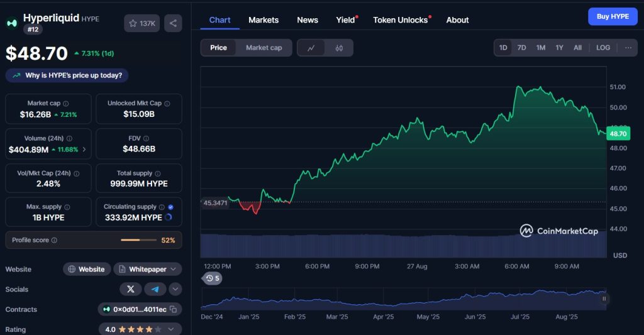Click the #12 rank badge
This screenshot has height=335, width=644.
tap(33, 30)
